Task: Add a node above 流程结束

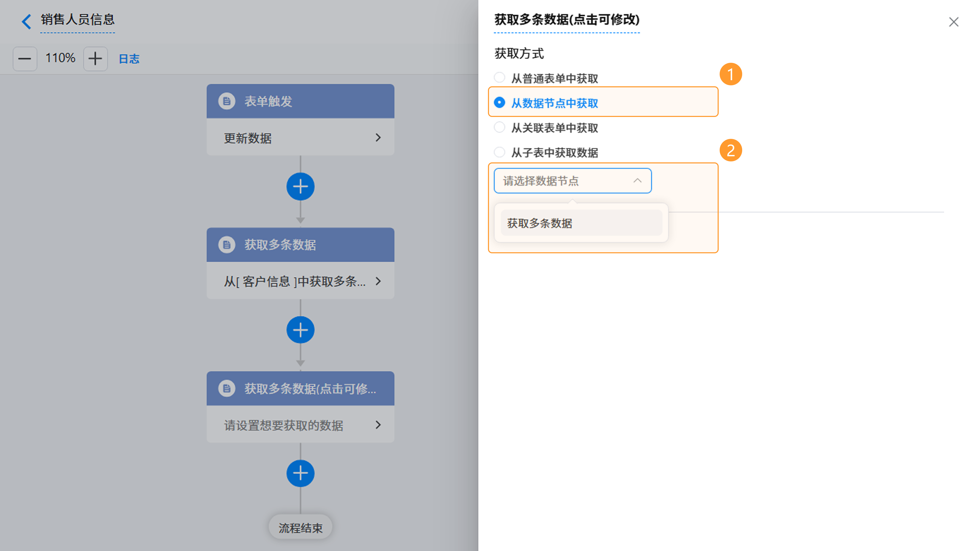Action: (300, 474)
